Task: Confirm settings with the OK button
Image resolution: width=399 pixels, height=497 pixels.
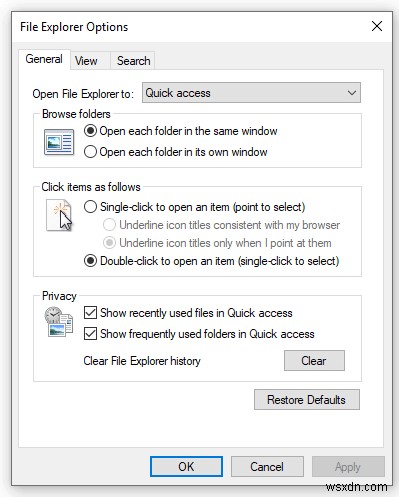Action: click(x=186, y=467)
